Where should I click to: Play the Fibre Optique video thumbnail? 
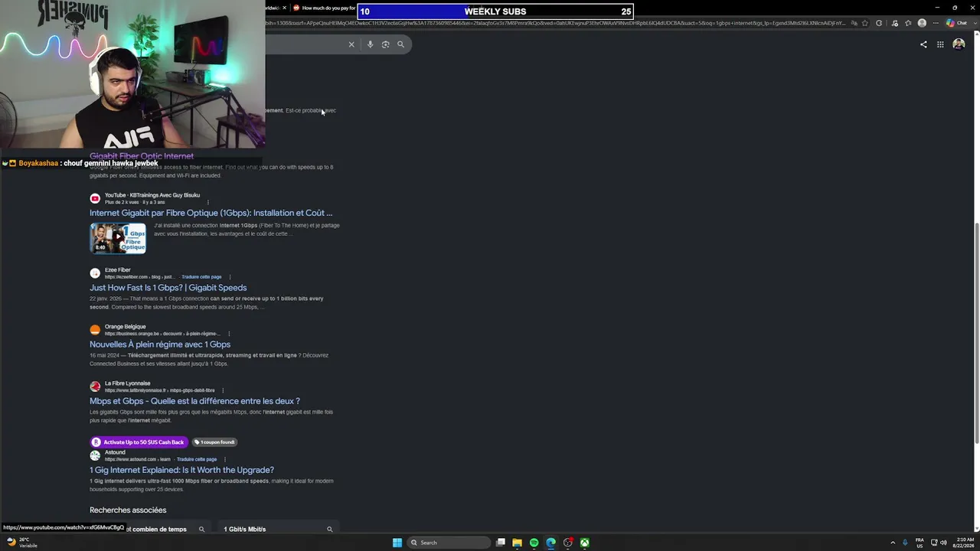pyautogui.click(x=118, y=238)
